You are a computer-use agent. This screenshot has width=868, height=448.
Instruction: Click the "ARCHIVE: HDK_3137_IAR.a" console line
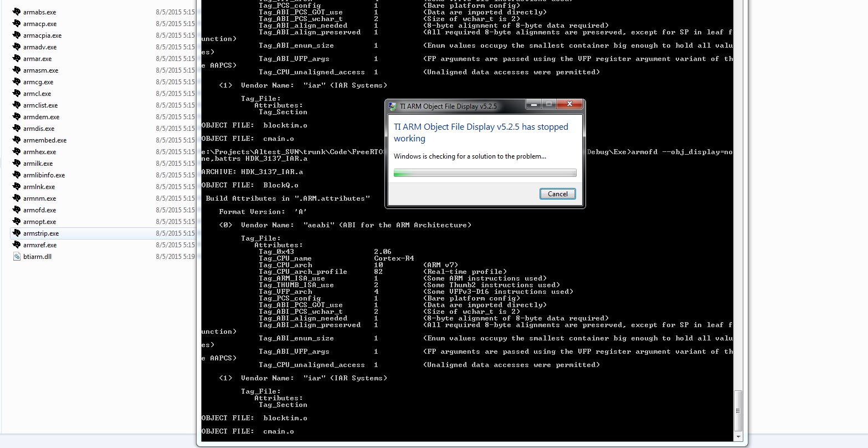tap(252, 172)
